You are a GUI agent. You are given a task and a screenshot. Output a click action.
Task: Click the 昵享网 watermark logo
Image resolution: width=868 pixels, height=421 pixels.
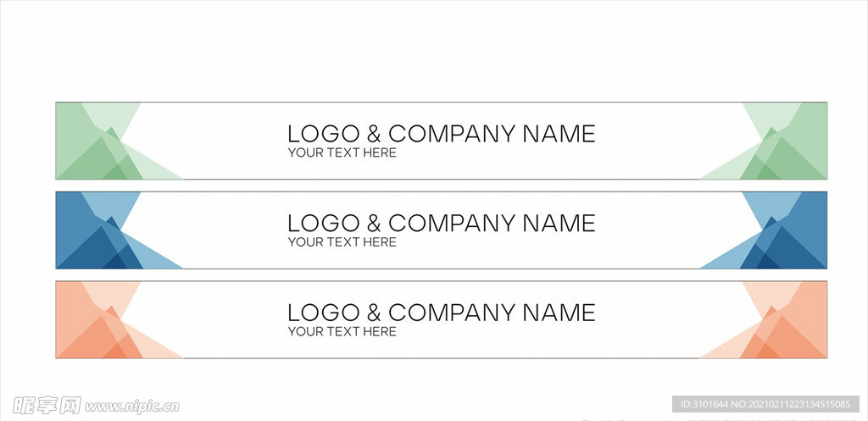point(47,406)
